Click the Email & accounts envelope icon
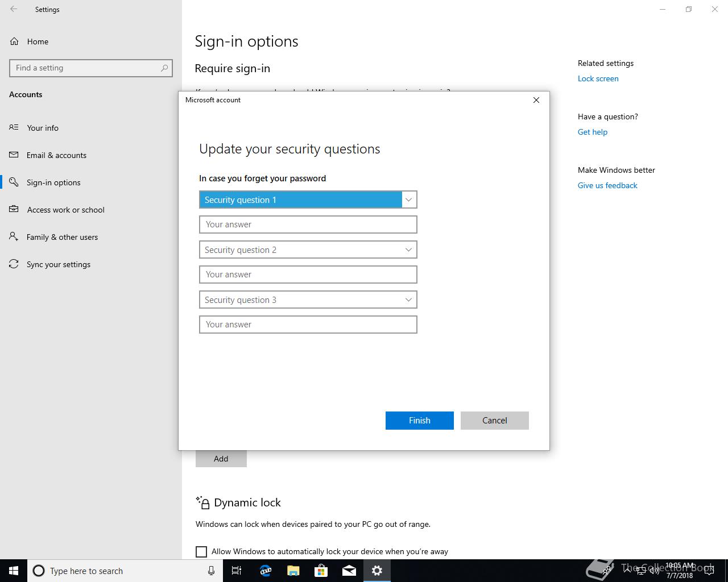 tap(14, 155)
